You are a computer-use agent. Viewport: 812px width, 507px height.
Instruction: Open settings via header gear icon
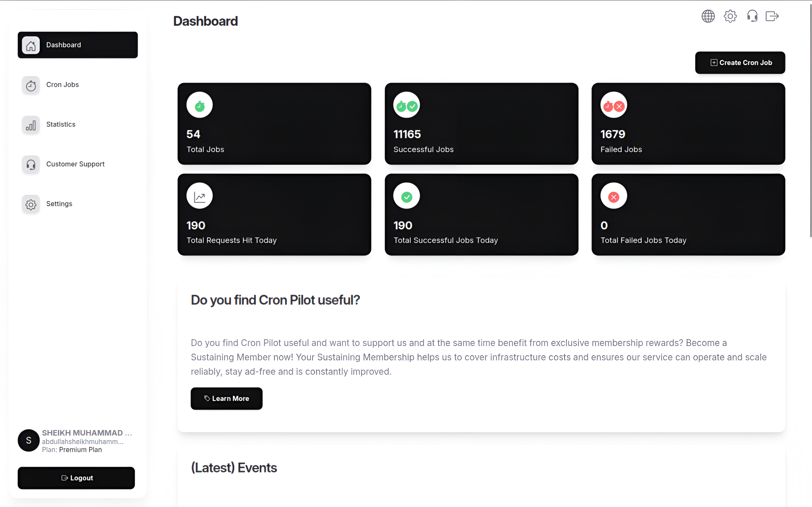[x=730, y=16]
